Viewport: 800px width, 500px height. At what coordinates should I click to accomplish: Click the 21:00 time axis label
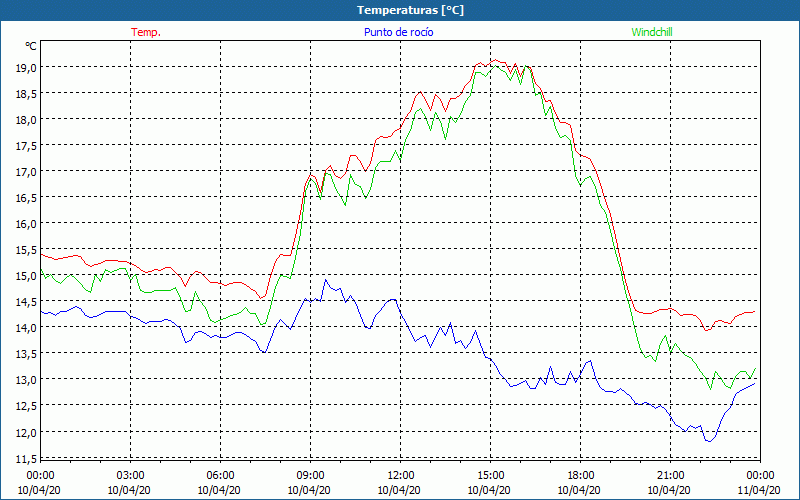pyautogui.click(x=670, y=475)
